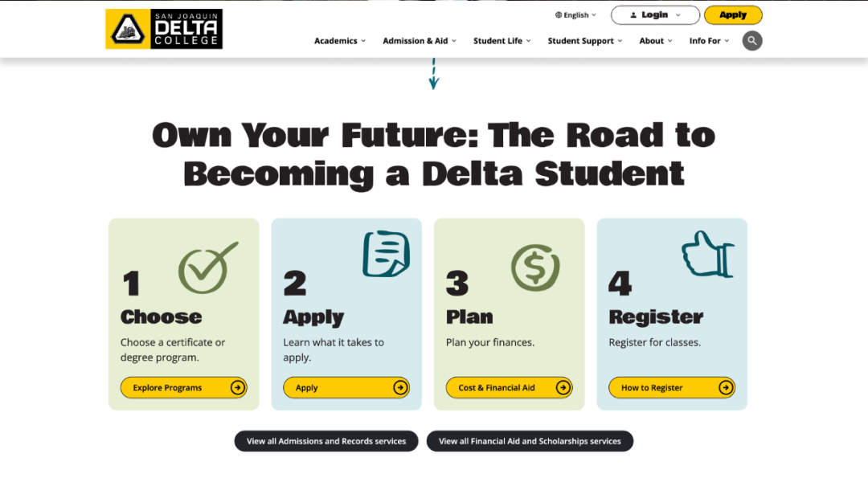Image resolution: width=868 pixels, height=482 pixels.
Task: Click the dollar sign icon on Plan card
Action: point(535,268)
